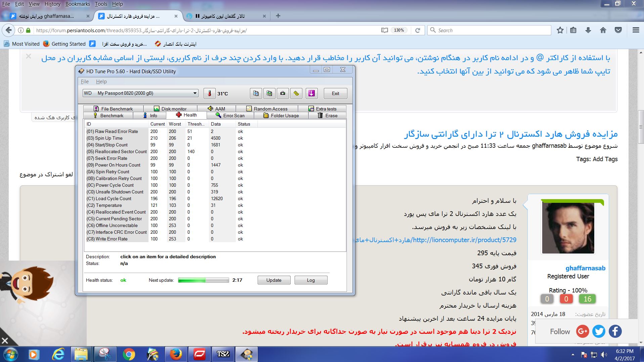Image resolution: width=644 pixels, height=362 pixels.
Task: Click the Log button in HD Tune
Action: [x=311, y=280]
